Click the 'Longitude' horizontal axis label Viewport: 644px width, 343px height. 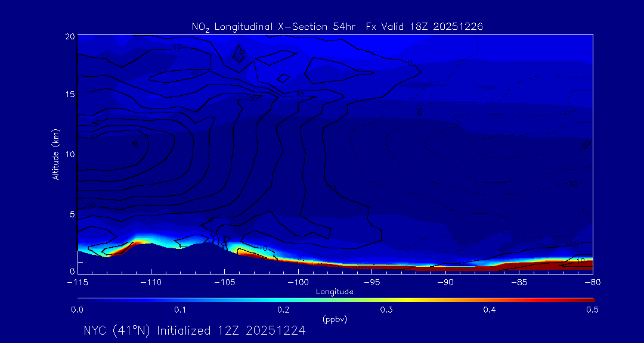point(335,292)
